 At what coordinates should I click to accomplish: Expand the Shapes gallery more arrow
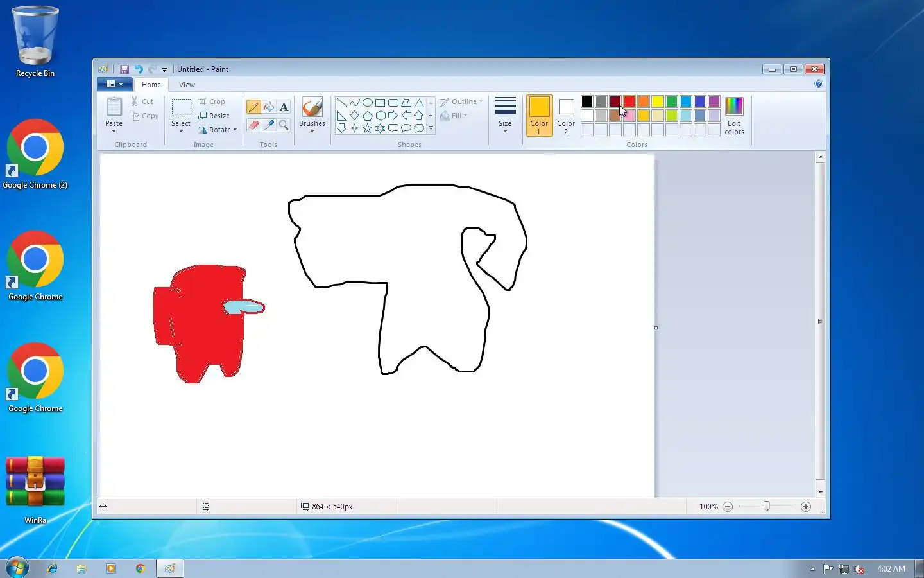click(x=431, y=128)
